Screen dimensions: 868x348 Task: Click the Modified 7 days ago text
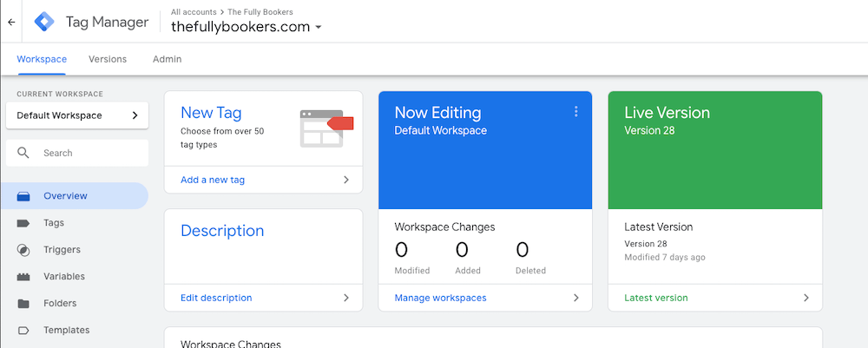point(665,257)
